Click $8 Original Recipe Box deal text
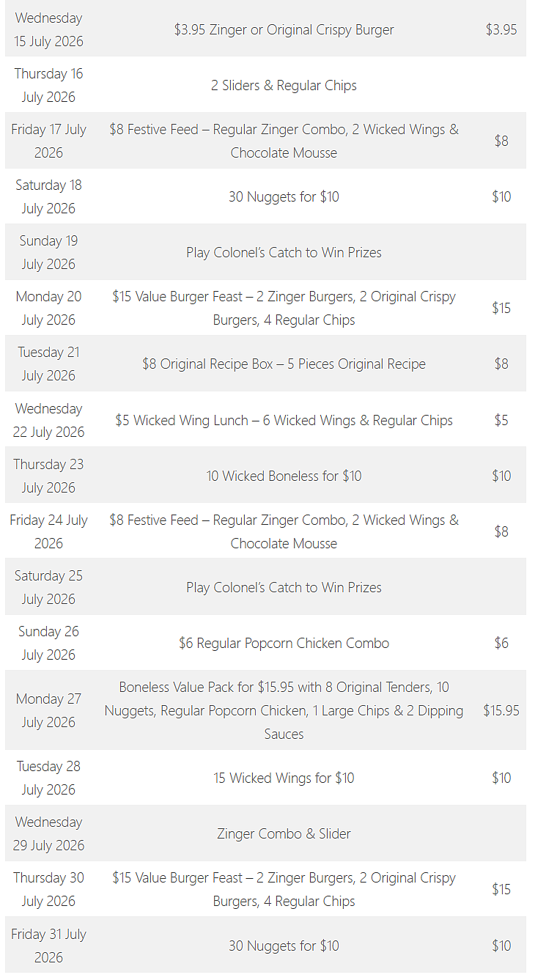 [x=284, y=364]
